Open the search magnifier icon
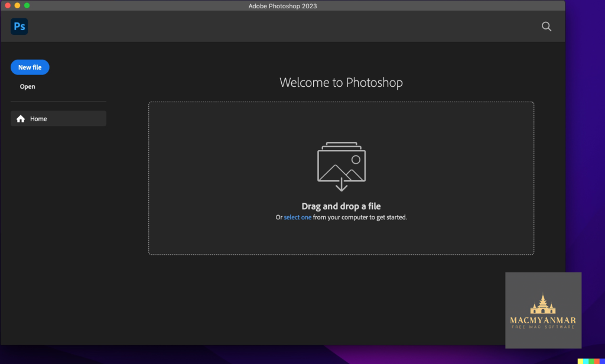Image resolution: width=605 pixels, height=364 pixels. (547, 26)
